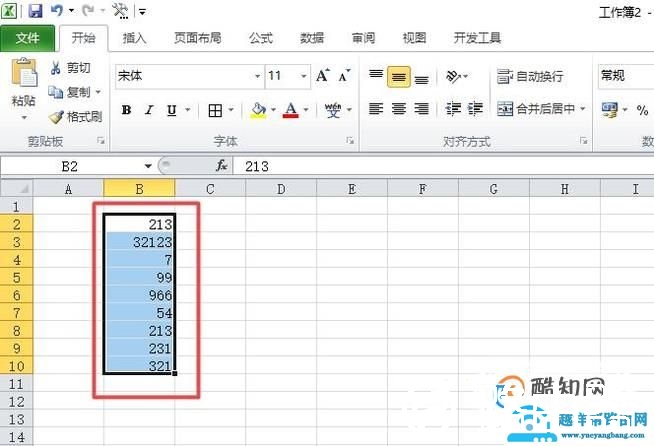654x446 pixels.
Task: Switch to the 审阅 (Review) tab
Action: 363,38
